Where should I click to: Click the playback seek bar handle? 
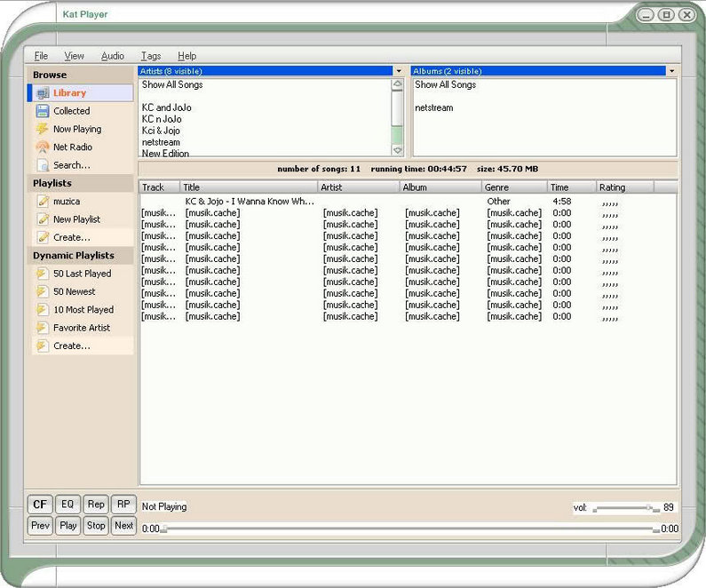(164, 529)
